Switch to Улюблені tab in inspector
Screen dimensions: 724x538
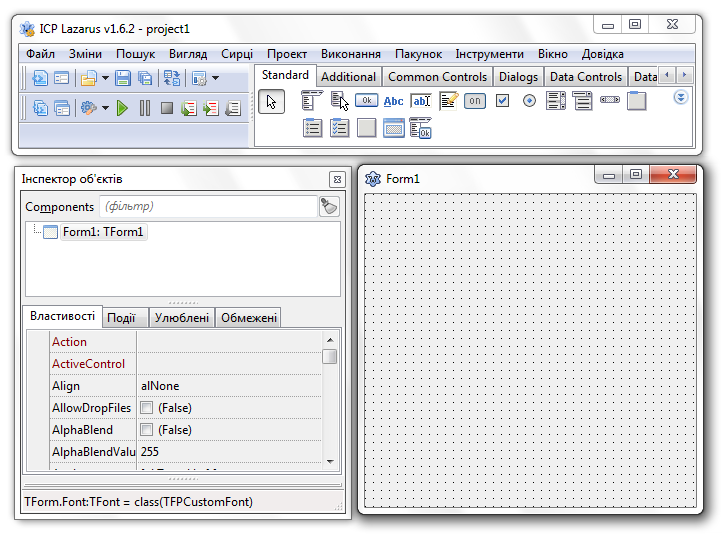181,318
